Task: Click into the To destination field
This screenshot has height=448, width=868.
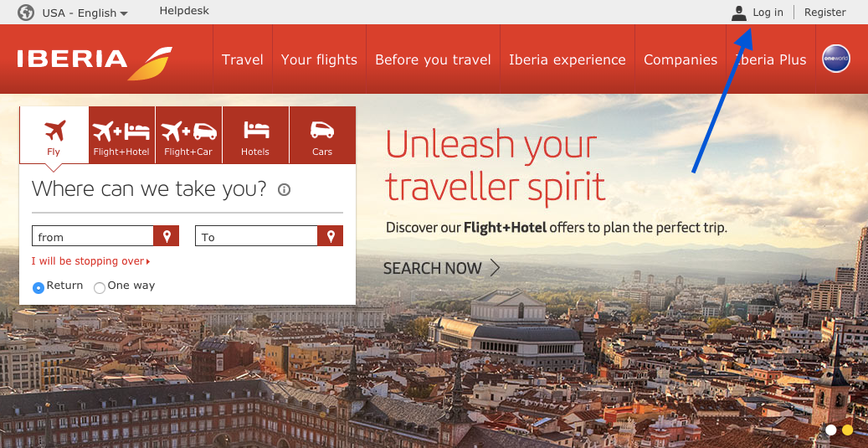Action: [256, 236]
